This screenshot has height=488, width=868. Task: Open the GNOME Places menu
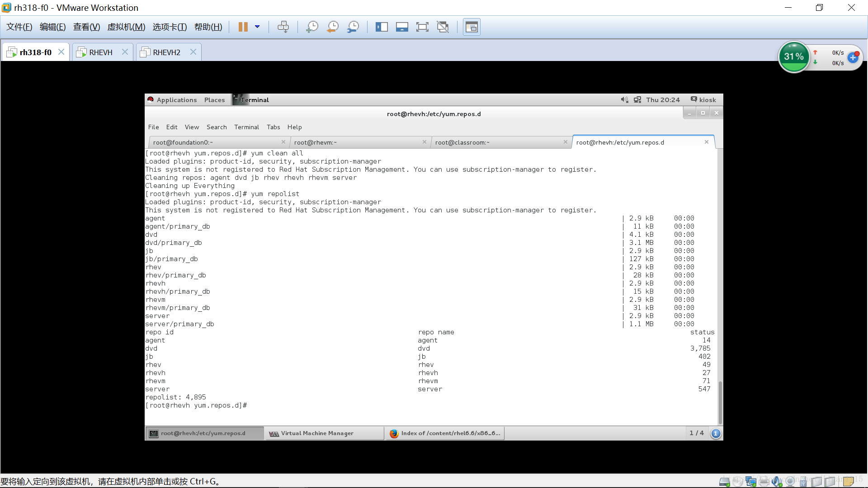point(214,100)
